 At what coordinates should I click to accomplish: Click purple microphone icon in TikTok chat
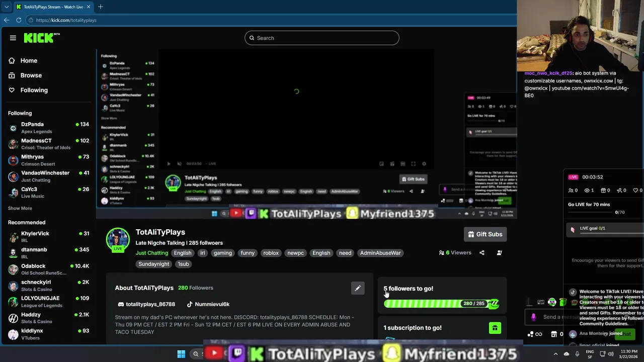(x=534, y=317)
